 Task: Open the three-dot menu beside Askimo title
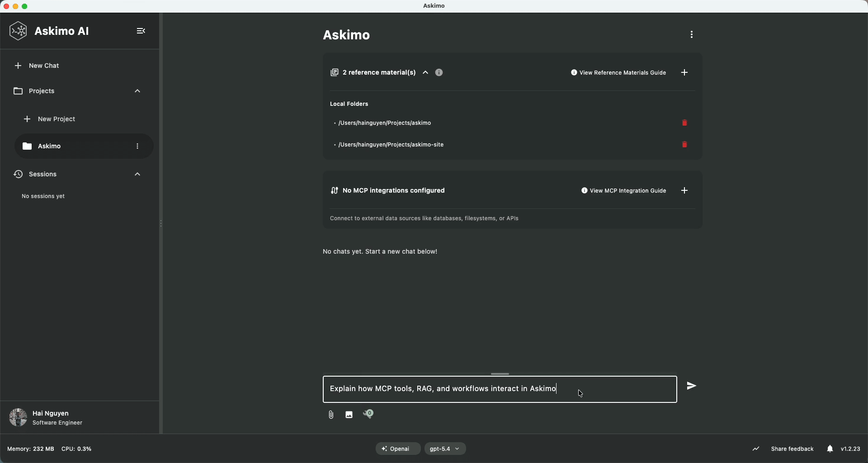(x=691, y=35)
